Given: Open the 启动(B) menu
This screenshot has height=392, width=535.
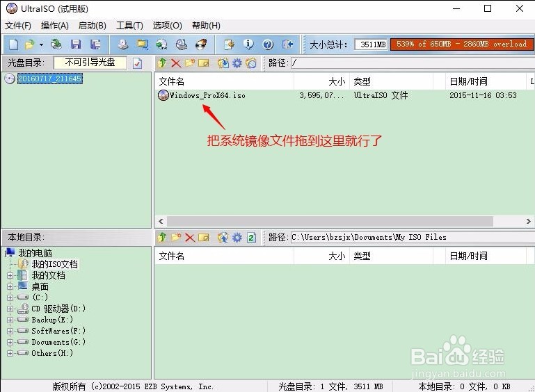Looking at the screenshot, I should point(92,26).
